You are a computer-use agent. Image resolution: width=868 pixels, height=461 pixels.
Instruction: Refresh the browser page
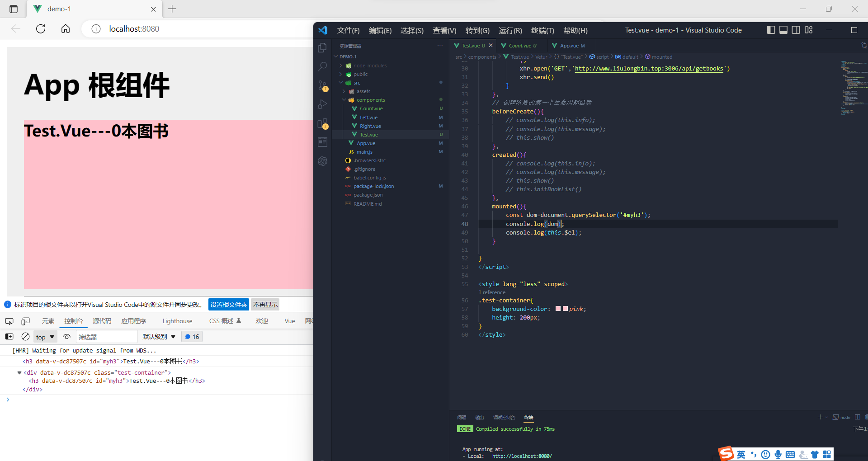coord(41,29)
